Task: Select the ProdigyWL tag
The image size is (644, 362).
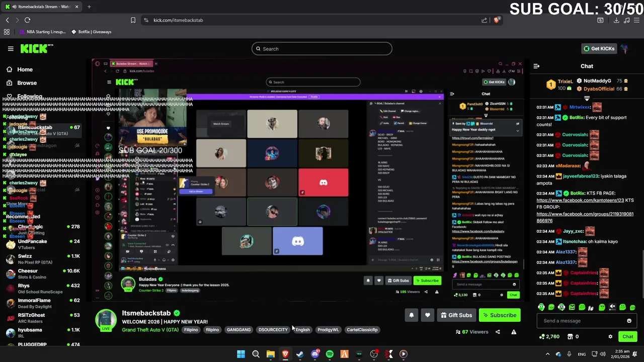Action: (328, 330)
